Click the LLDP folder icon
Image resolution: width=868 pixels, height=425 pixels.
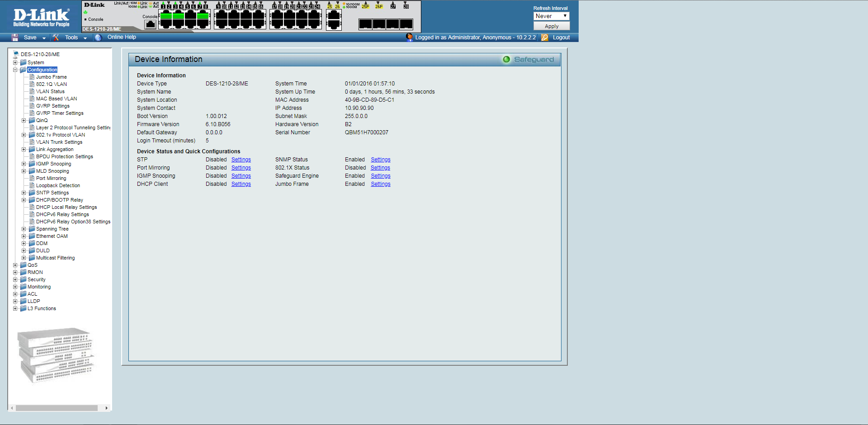tap(24, 301)
